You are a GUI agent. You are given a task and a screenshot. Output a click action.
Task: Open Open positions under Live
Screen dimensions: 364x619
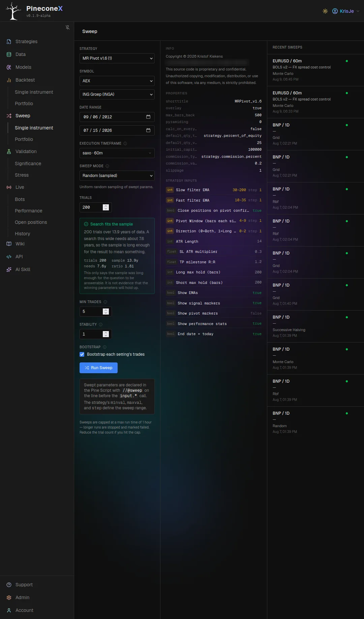point(31,222)
